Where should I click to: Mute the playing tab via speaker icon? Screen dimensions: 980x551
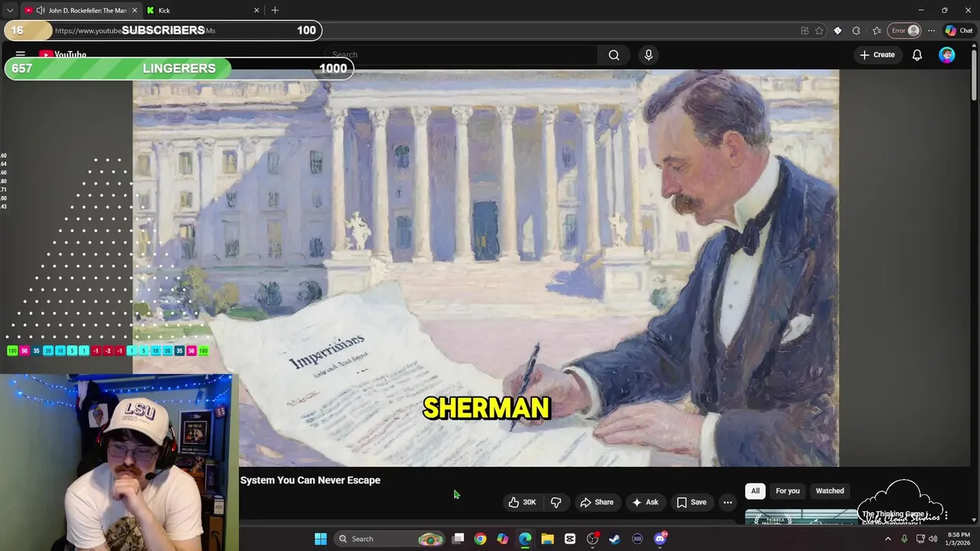coord(40,10)
